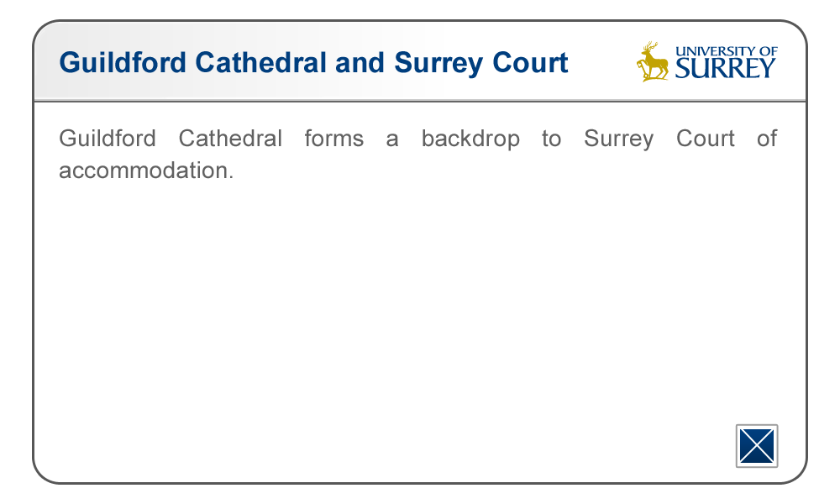Click the letter 'a' before 'backdrop'
The image size is (840, 504).
coord(392,140)
